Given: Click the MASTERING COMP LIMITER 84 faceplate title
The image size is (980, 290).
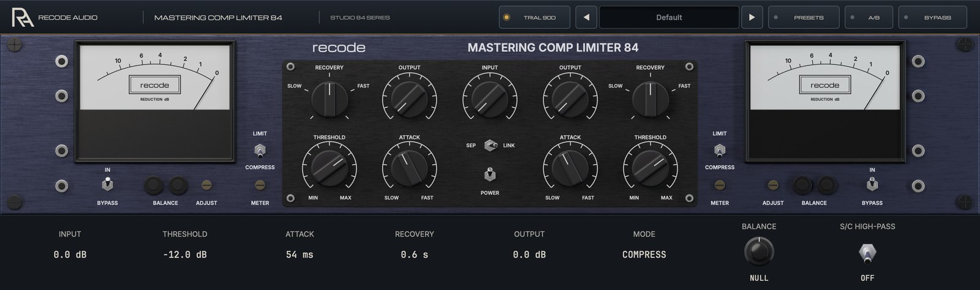Looking at the screenshot, I should click(553, 48).
